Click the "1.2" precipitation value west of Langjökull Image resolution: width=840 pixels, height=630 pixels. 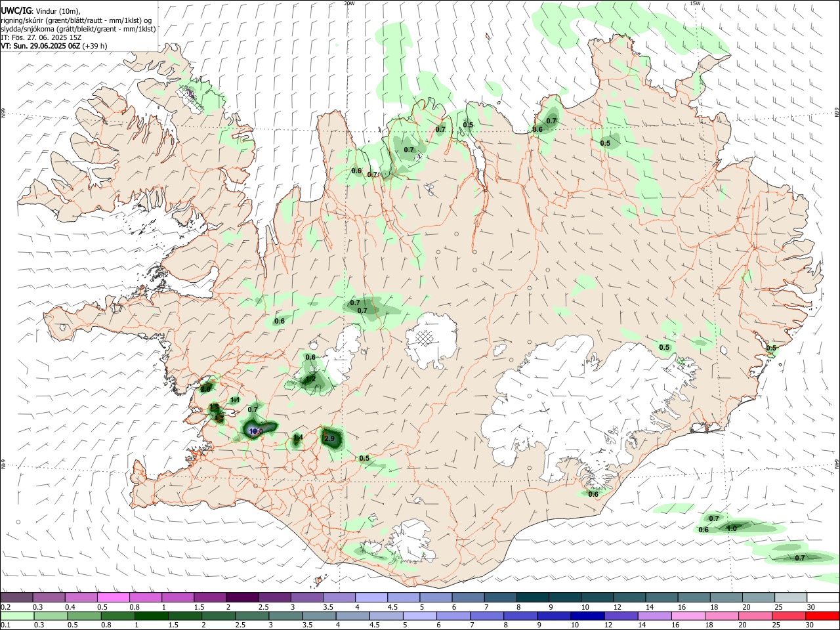point(310,379)
